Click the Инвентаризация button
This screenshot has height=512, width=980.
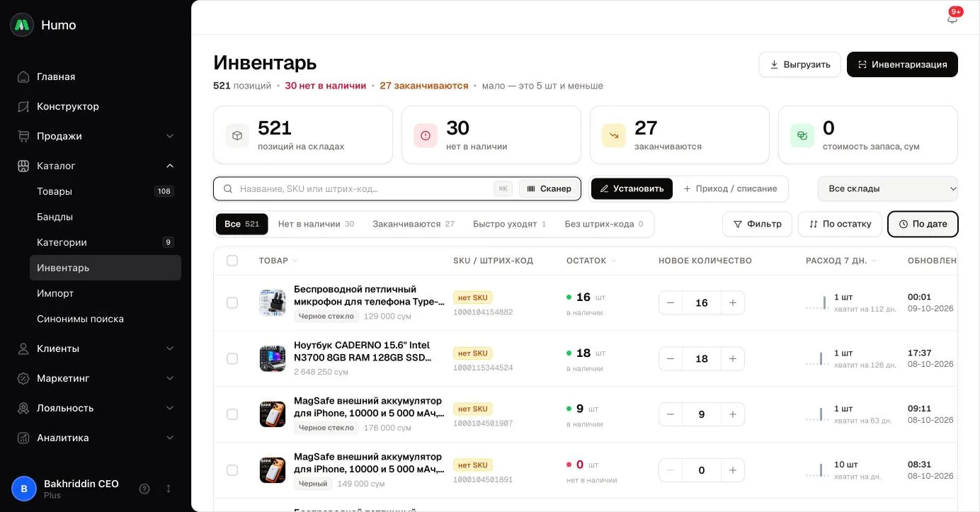[x=902, y=64]
